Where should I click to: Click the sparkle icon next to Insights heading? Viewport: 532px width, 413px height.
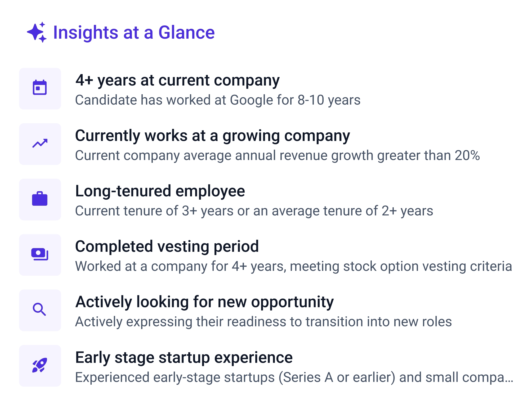(37, 33)
